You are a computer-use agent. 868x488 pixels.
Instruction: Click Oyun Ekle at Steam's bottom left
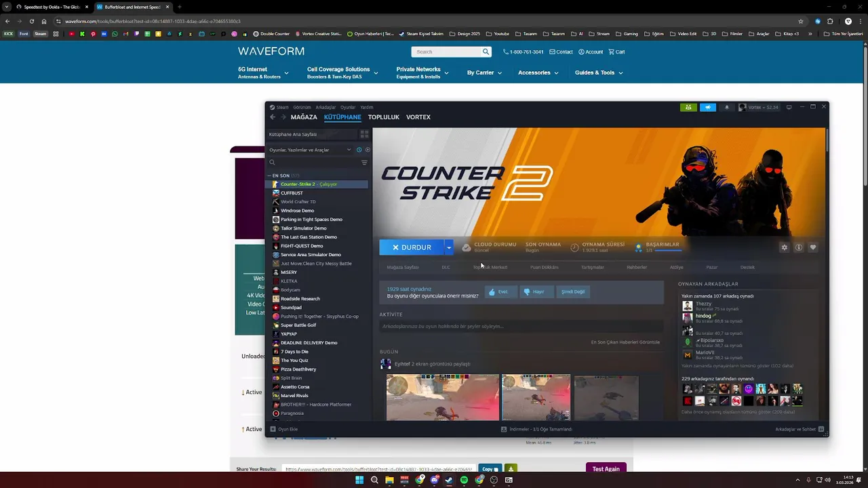284,429
